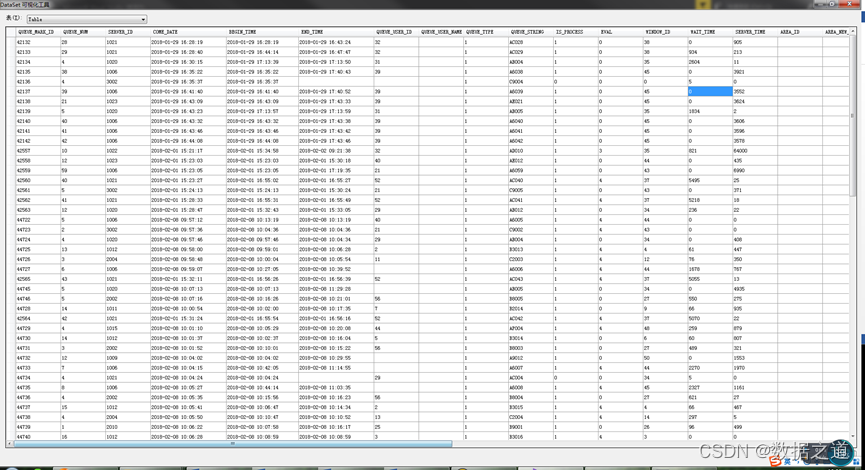Select row header for record 42557

[10, 151]
